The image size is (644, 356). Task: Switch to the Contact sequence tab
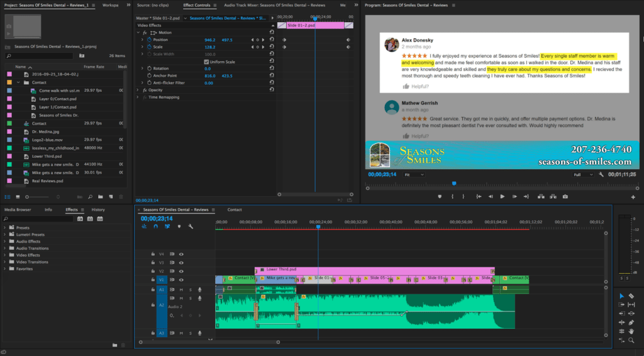click(x=235, y=209)
